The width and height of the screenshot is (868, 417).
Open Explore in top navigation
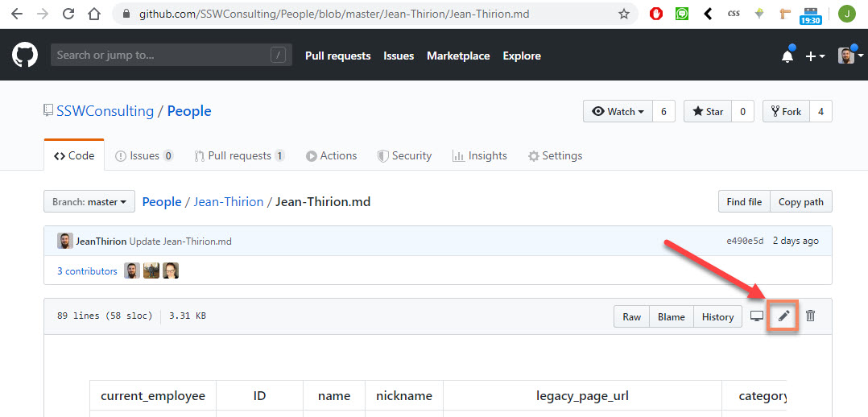[522, 56]
